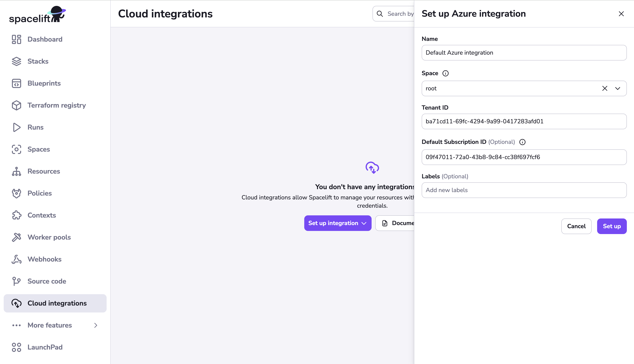Image resolution: width=634 pixels, height=364 pixels.
Task: Open Spaces icon in sidebar
Action: (17, 149)
